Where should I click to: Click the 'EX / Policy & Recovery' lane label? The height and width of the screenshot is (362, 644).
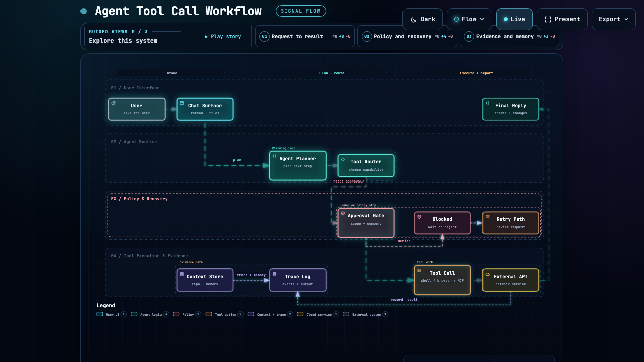click(139, 199)
